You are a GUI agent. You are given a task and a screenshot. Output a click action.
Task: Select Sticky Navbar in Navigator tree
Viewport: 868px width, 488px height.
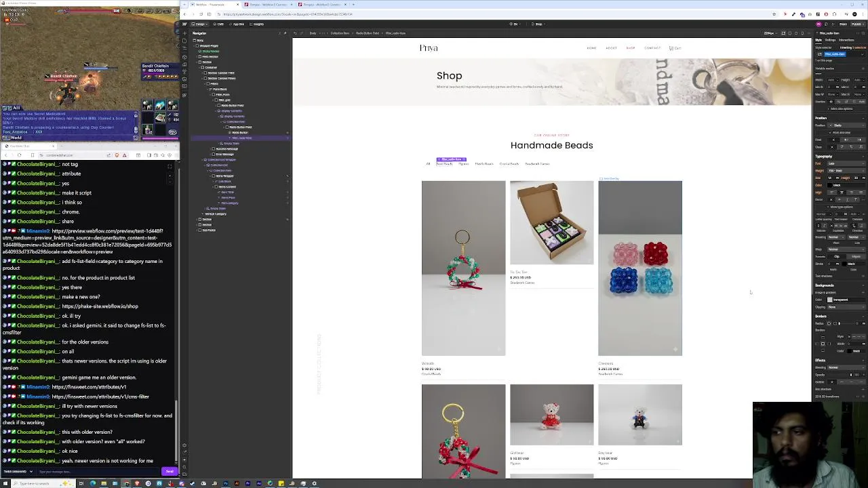[210, 51]
